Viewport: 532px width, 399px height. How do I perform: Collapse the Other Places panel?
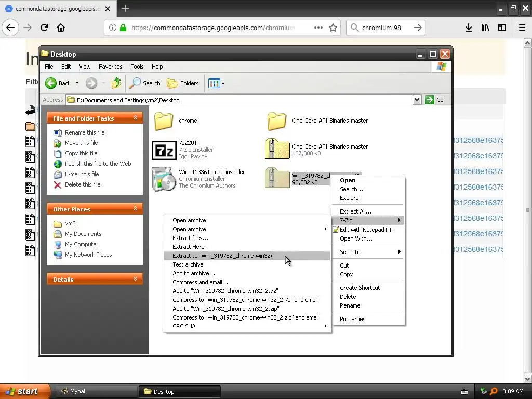[135, 209]
